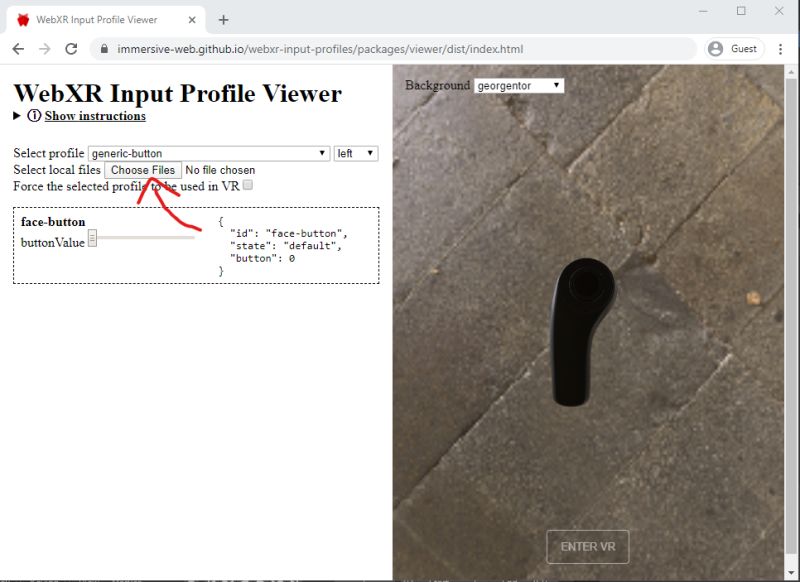Expand the Show instructions section

pyautogui.click(x=16, y=116)
